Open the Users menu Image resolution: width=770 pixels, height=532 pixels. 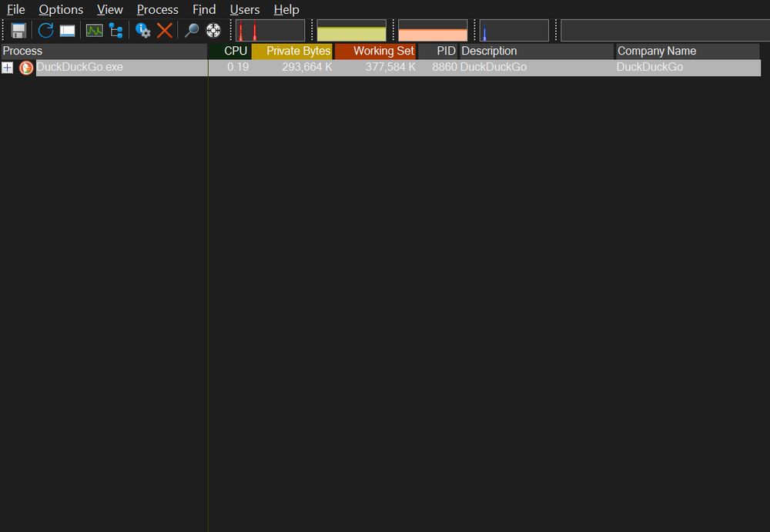click(245, 9)
